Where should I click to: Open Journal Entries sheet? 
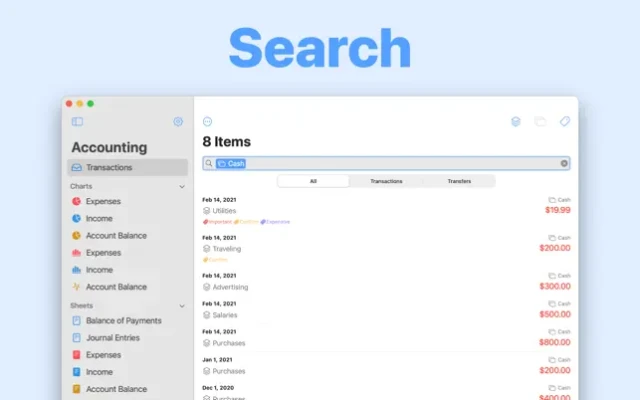(112, 338)
